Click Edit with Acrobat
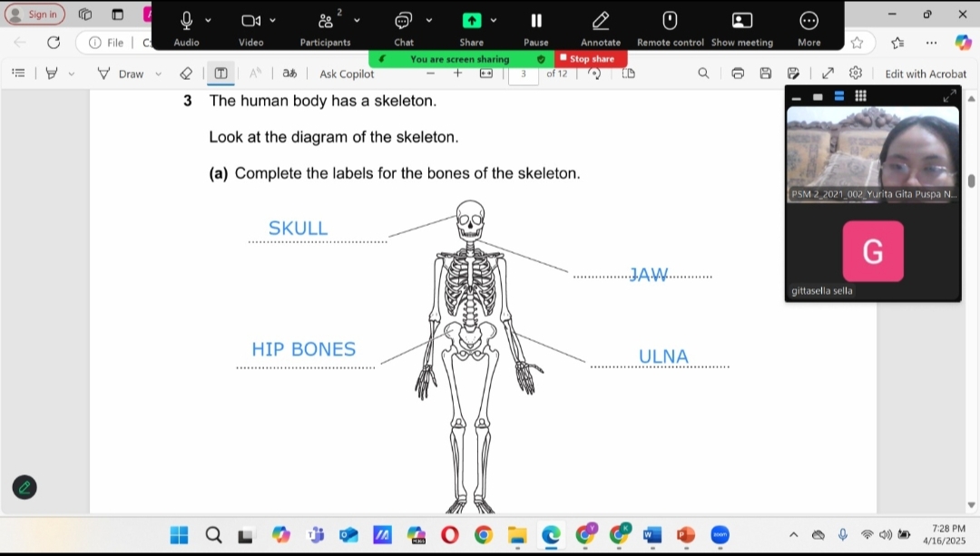 [926, 73]
